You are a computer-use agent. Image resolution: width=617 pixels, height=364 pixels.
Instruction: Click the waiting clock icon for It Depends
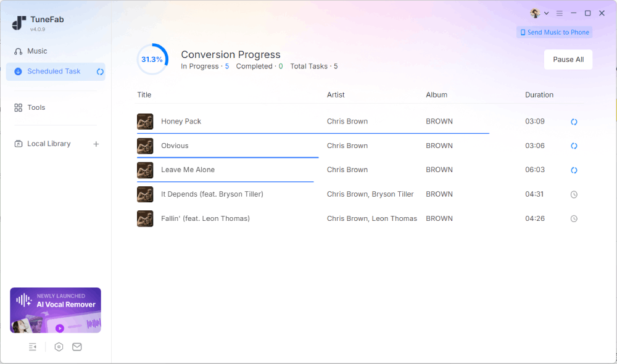pos(574,194)
